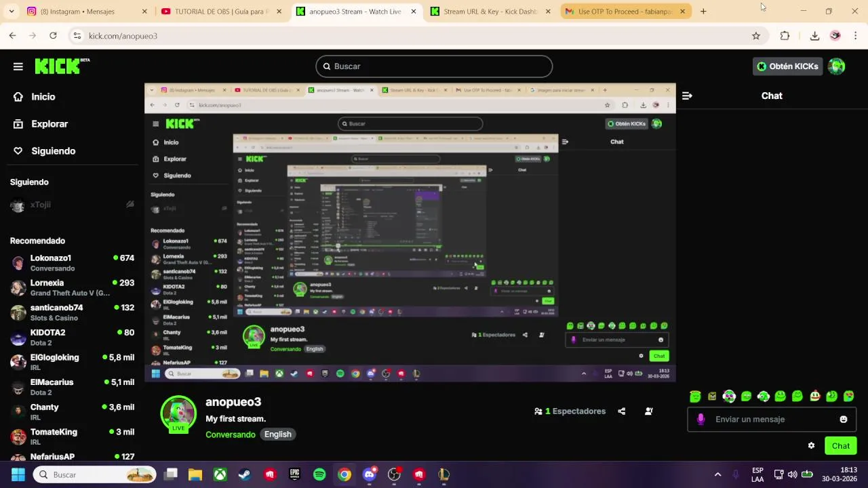The height and width of the screenshot is (488, 868).
Task: Click the anopueo3 streamer avatar with LIVE badge
Action: (178, 413)
